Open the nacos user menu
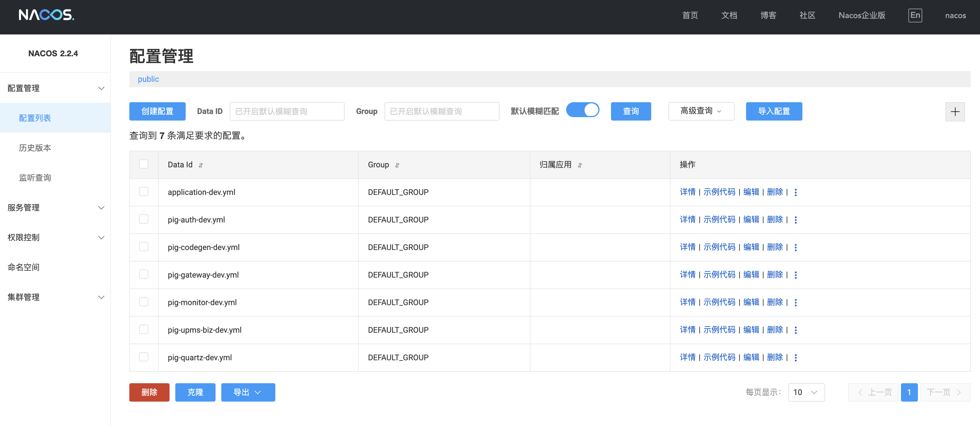 pyautogui.click(x=955, y=16)
